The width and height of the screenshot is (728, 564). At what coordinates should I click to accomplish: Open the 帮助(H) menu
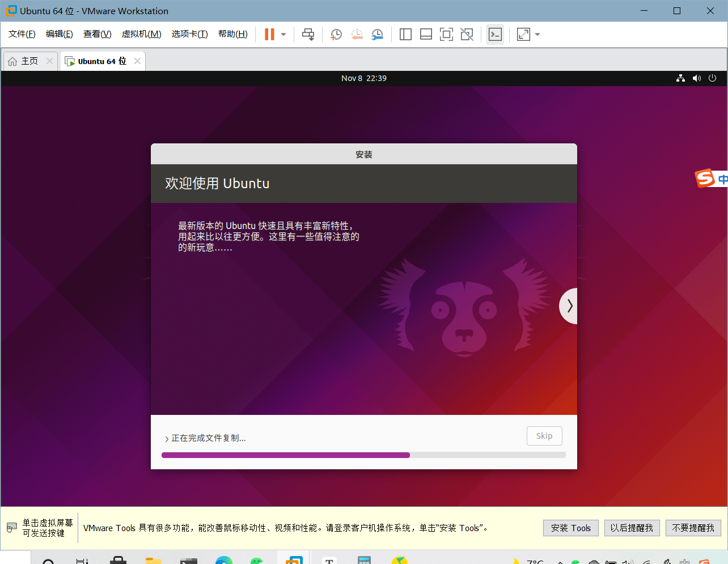coord(233,34)
